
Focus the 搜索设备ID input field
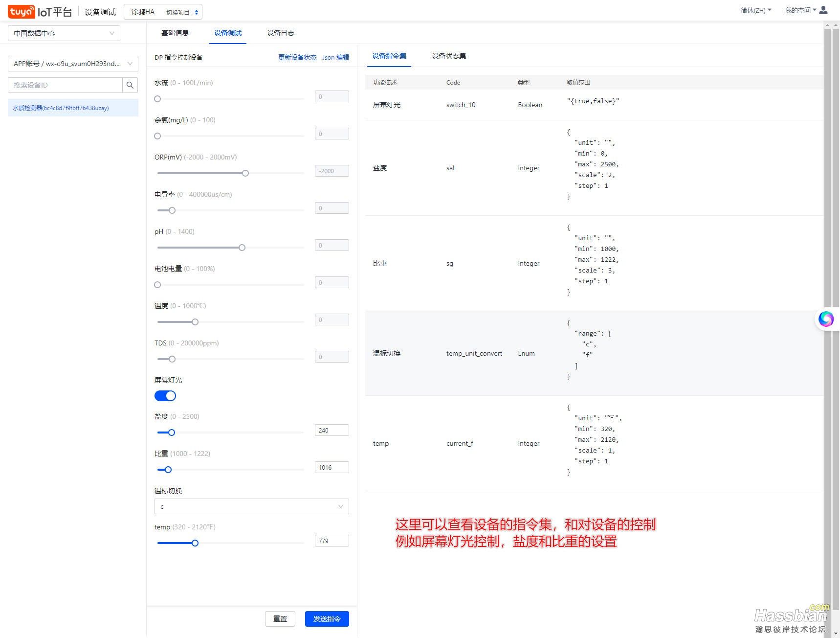[65, 85]
